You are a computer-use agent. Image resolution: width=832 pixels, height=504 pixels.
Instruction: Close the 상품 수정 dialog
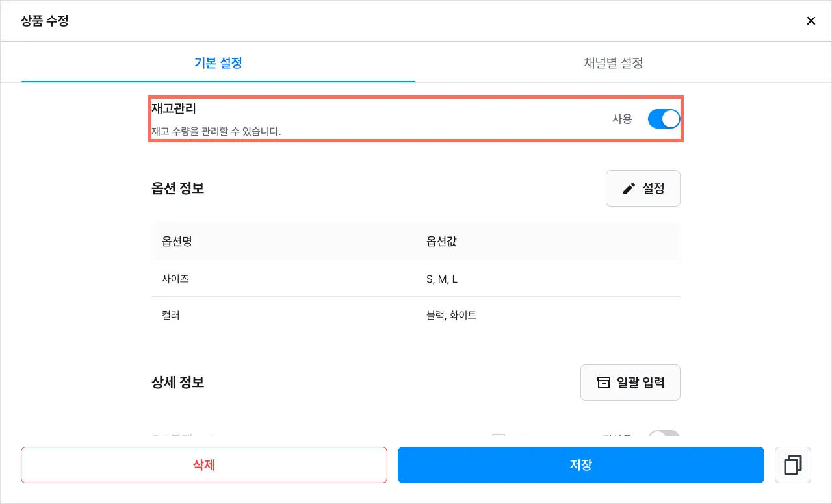click(811, 21)
